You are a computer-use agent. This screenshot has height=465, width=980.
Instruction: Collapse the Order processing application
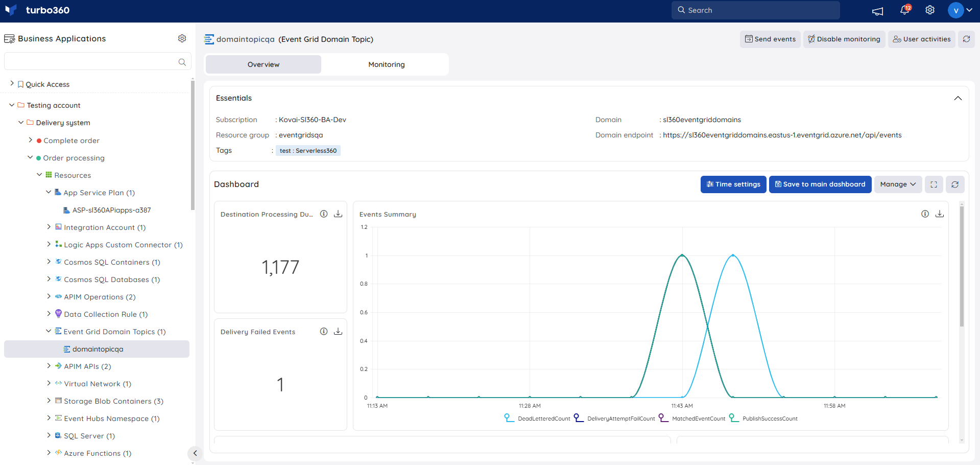coord(30,157)
